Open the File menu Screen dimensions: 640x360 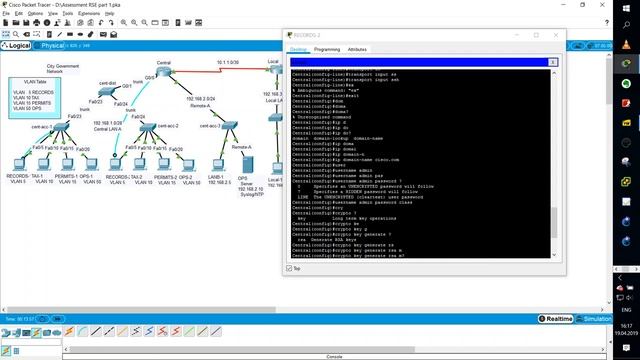pyautogui.click(x=6, y=13)
